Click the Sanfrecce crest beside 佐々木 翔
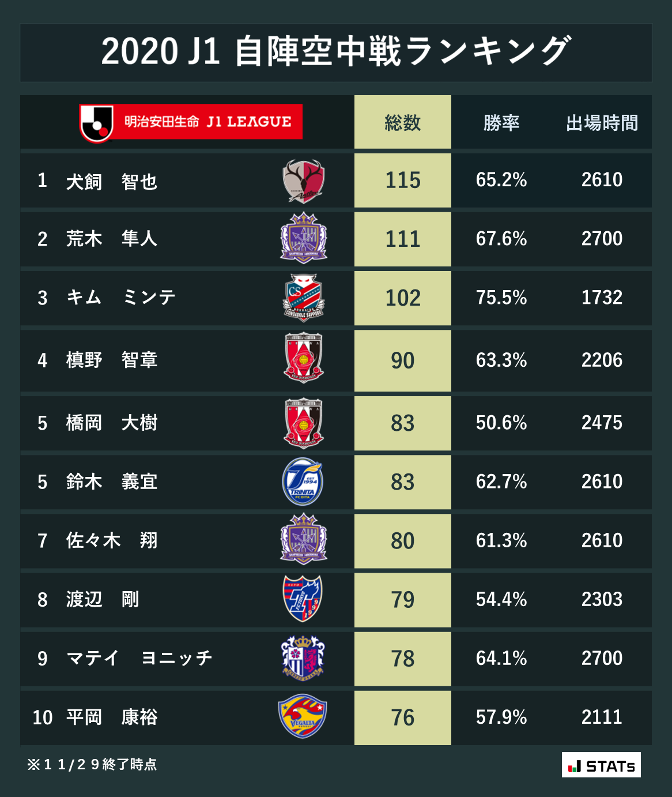 click(304, 540)
